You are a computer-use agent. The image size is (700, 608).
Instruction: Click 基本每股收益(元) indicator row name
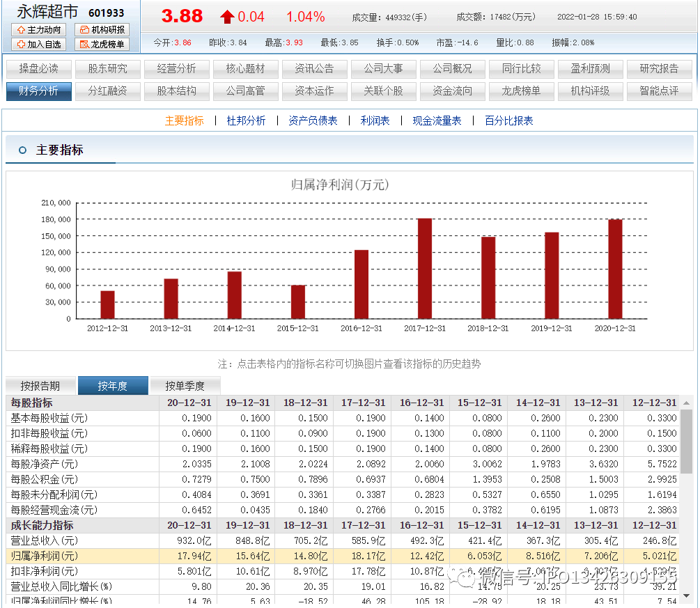49,419
